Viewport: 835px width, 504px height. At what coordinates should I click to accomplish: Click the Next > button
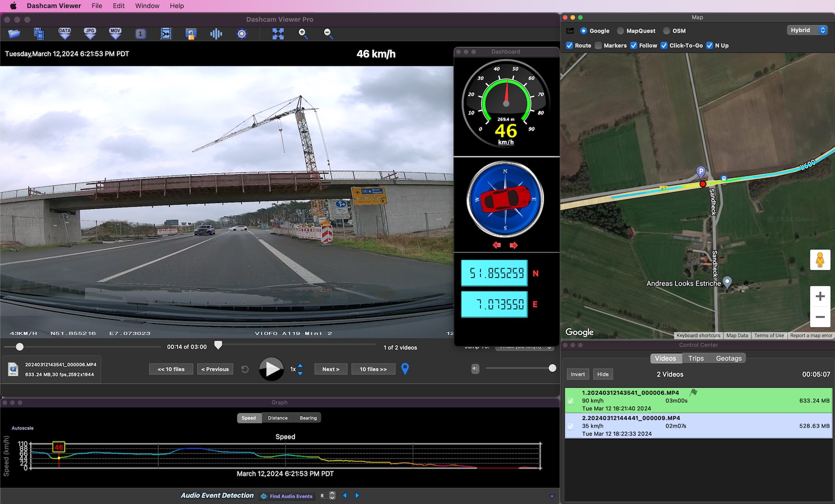coord(331,370)
